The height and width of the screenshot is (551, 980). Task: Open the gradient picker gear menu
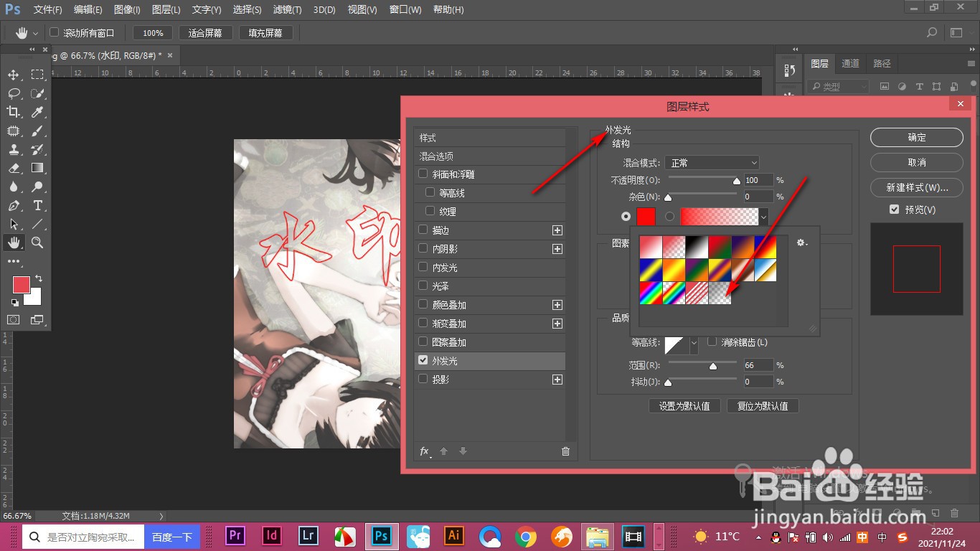point(802,243)
